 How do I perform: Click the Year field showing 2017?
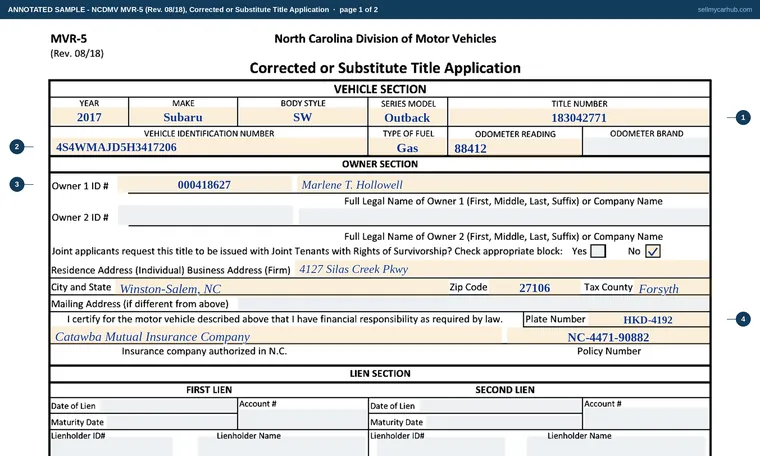[89, 117]
